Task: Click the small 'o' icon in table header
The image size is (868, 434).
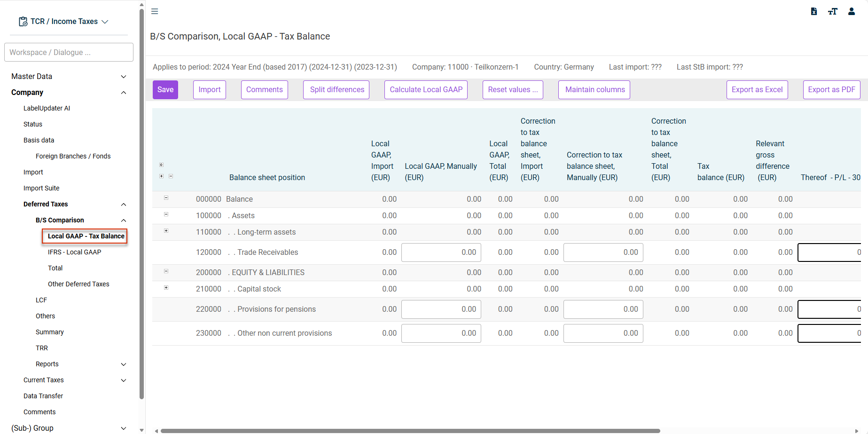Action: click(161, 165)
